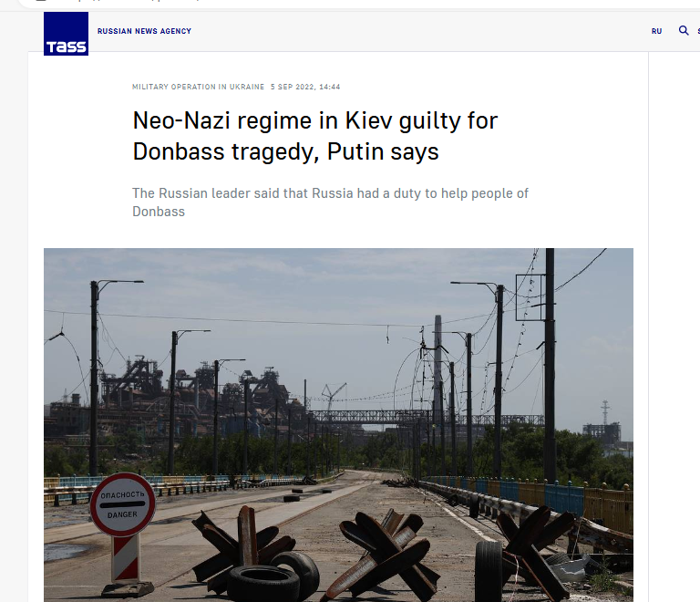Click the cut-off link right of search
Screen dimensions: 700x602
[698, 31]
